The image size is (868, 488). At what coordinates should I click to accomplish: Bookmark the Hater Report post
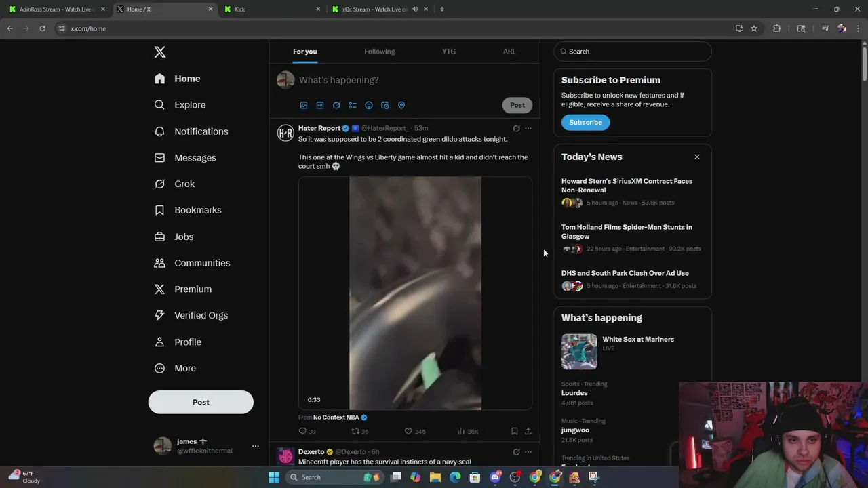click(515, 431)
